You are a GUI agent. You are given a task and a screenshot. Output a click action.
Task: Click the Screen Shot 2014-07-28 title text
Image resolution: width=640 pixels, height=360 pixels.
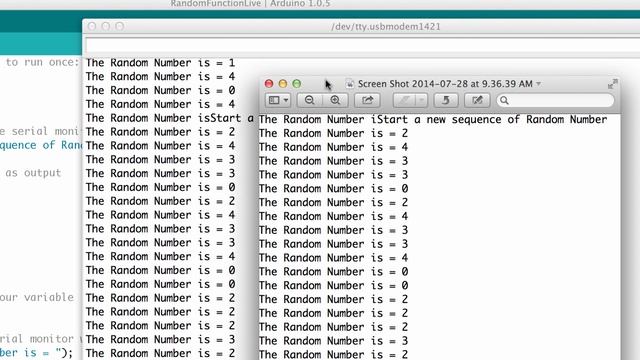pyautogui.click(x=445, y=84)
